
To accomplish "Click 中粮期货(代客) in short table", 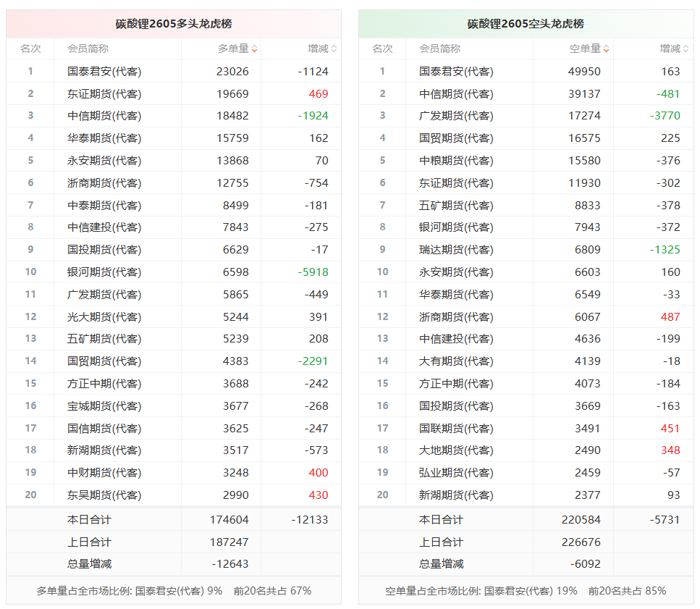I will pyautogui.click(x=456, y=160).
